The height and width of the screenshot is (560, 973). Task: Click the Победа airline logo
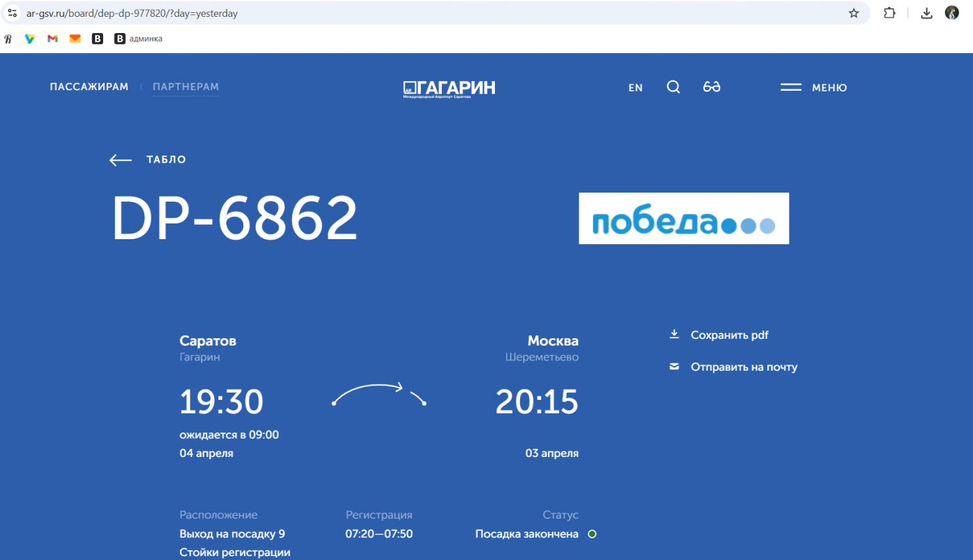(x=684, y=218)
